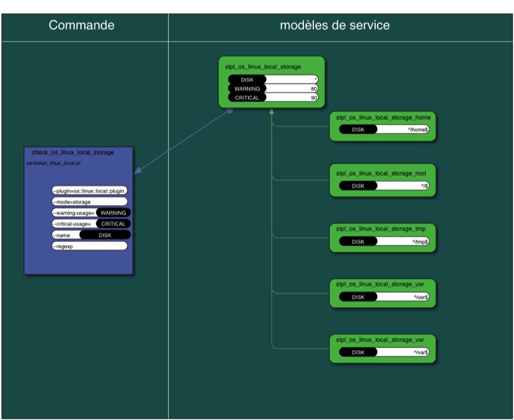Click the blue arrowhead pointing at the command box

[x=137, y=170]
